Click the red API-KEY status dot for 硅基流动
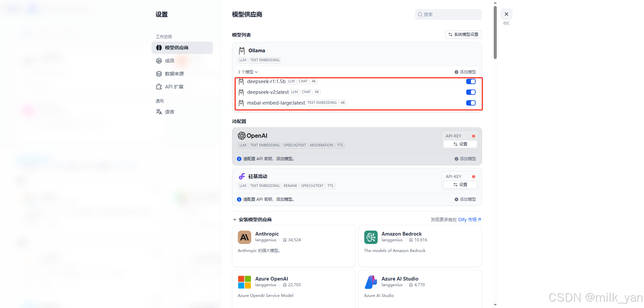The width and height of the screenshot is (644, 308). point(474,177)
